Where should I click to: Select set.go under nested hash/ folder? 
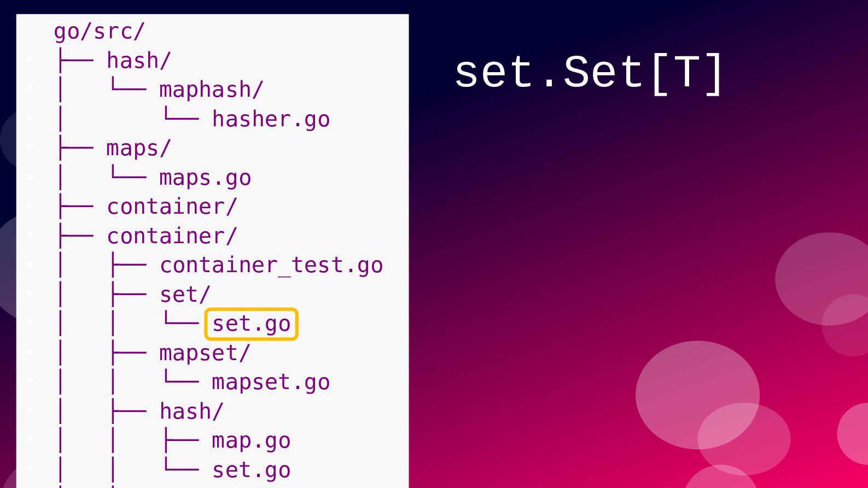click(251, 470)
